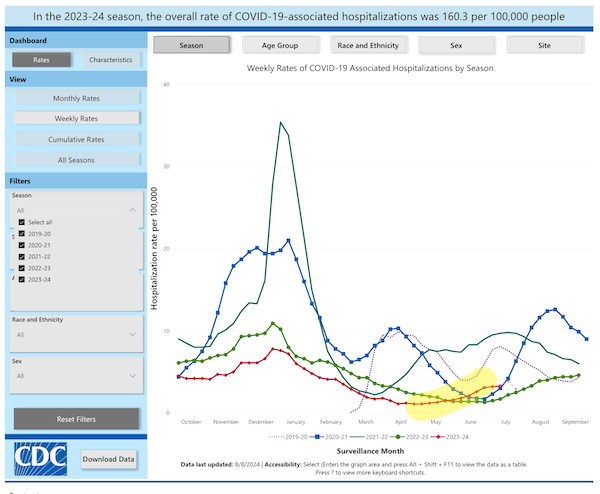Screen dimensions: 600x494
Task: Uncheck the 2020-21 season checkbox
Action: 22,245
